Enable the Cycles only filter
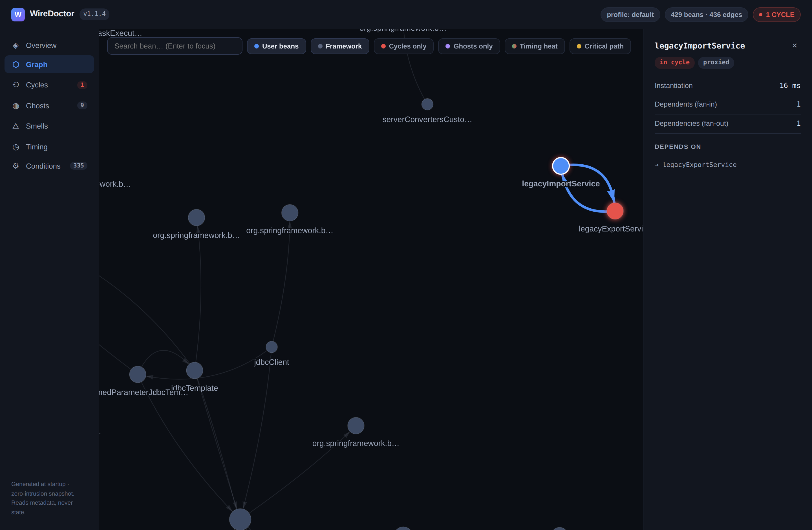This screenshot has height=530, width=812. point(404,46)
